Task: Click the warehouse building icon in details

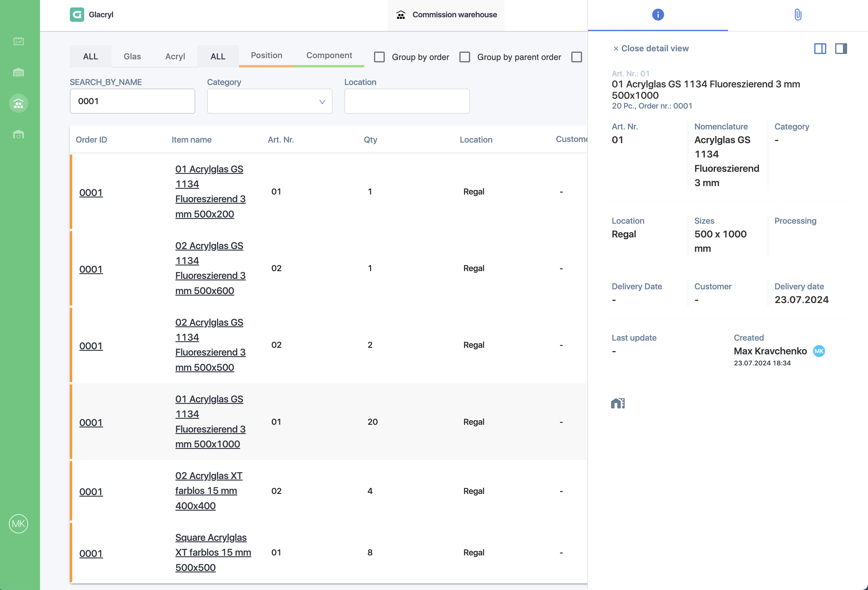Action: pyautogui.click(x=618, y=403)
